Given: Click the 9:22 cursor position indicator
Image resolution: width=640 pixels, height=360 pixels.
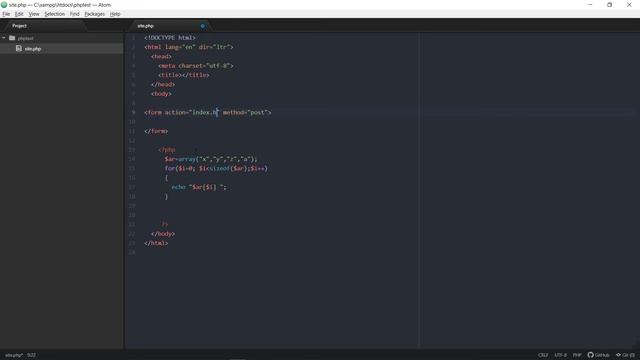Looking at the screenshot, I should click(31, 355).
